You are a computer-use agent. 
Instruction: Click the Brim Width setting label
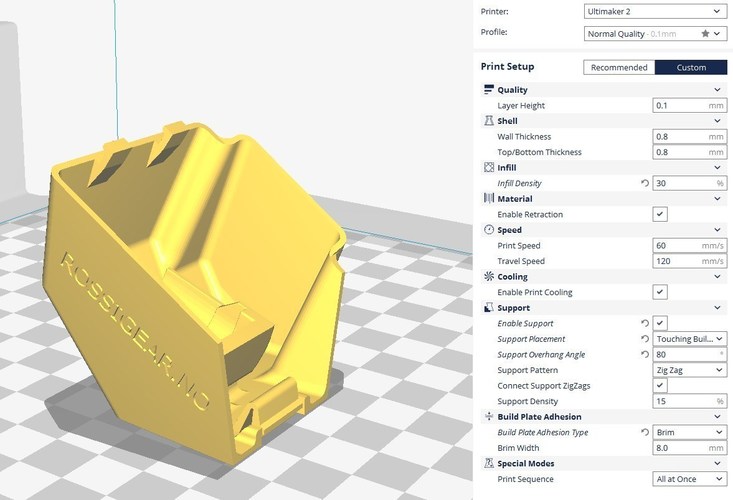coord(518,448)
